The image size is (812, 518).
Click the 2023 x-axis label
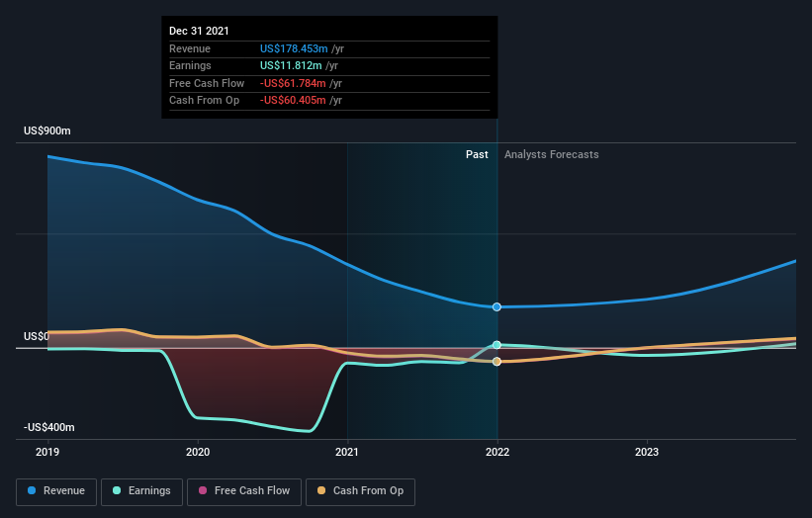point(647,452)
